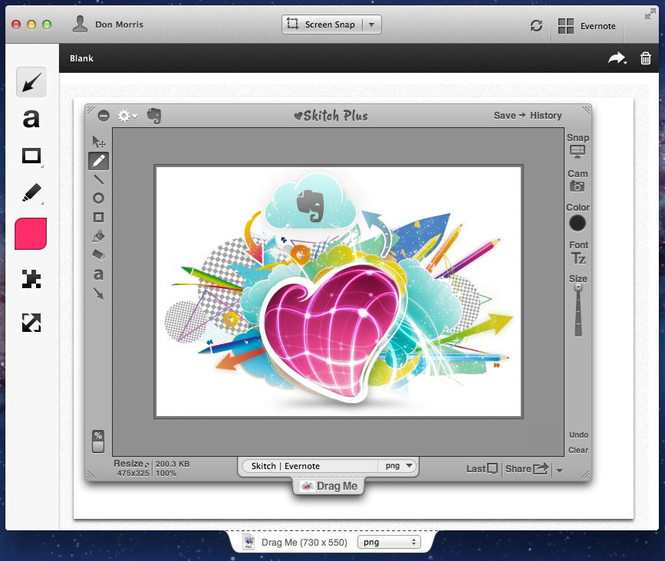Select the text 'a' tool in left sidebar

click(x=31, y=118)
